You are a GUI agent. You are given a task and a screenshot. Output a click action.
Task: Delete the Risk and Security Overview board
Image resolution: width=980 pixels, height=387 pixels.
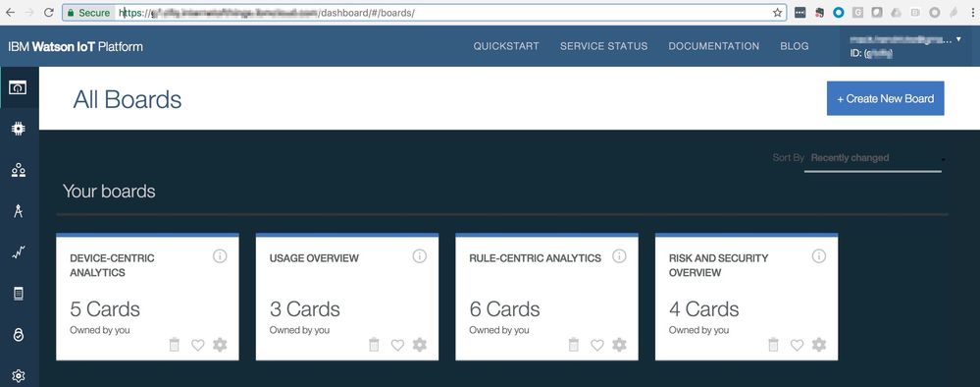tap(773, 345)
